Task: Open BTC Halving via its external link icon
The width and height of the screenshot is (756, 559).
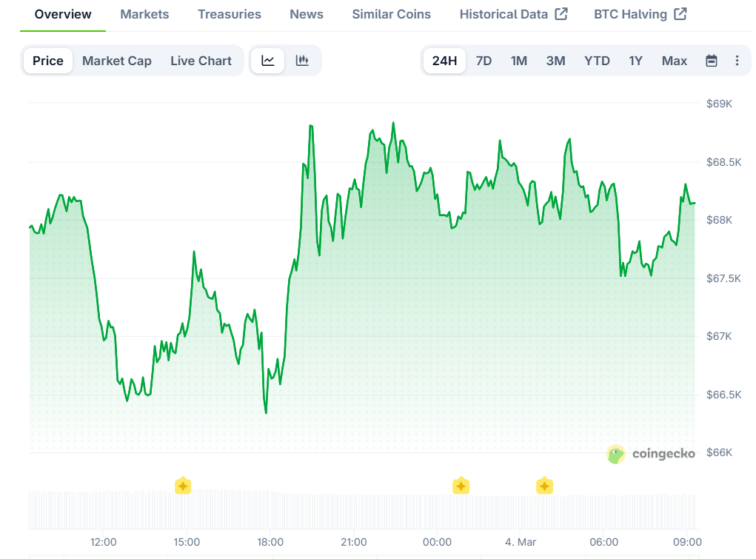Action: point(679,13)
